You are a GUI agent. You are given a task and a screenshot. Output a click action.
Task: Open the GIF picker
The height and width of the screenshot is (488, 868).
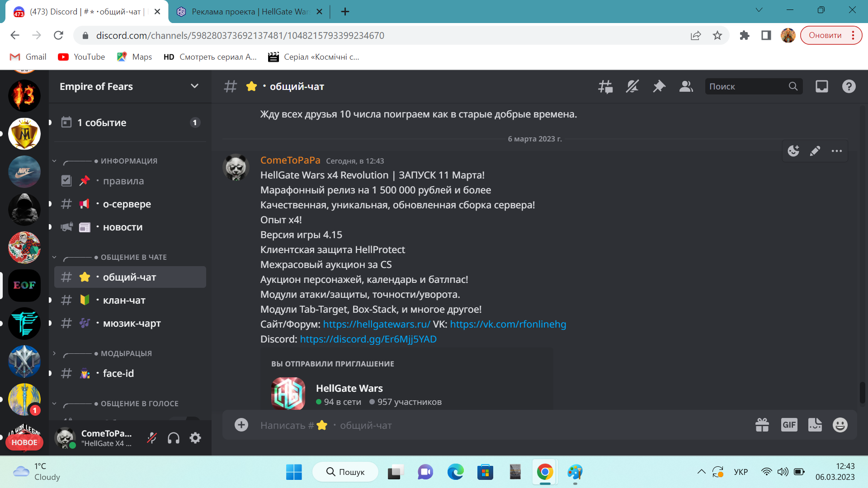point(789,425)
